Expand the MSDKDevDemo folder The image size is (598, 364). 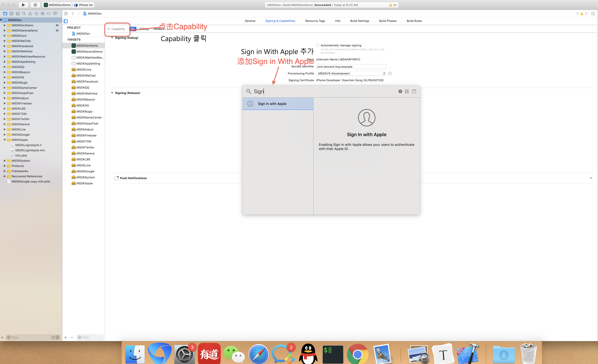point(5,25)
